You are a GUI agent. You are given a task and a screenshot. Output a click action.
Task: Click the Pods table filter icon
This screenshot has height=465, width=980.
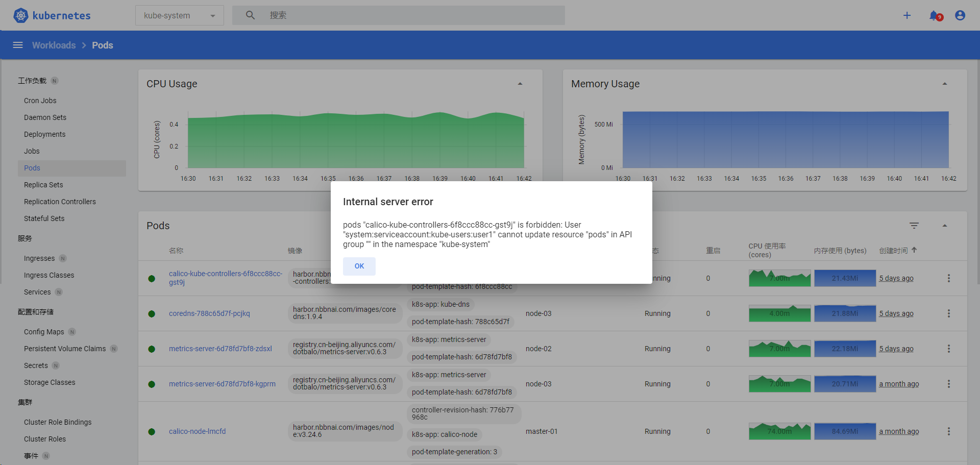tap(914, 226)
